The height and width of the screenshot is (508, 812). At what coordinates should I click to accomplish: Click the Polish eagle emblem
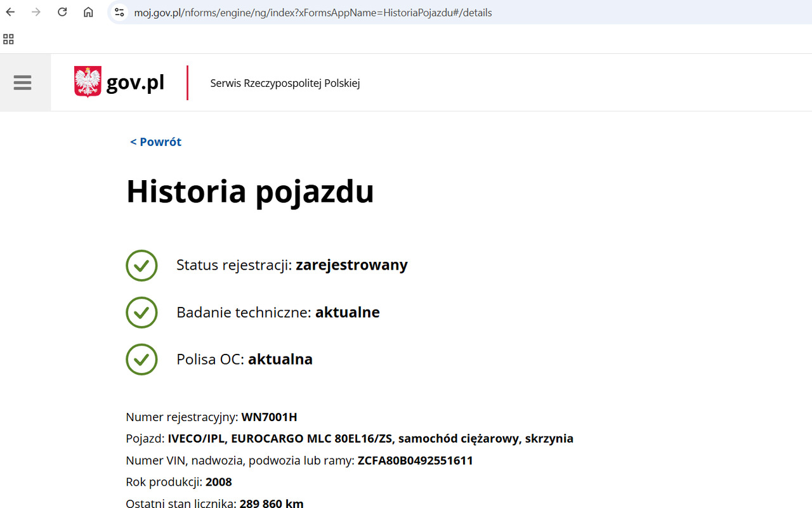88,82
